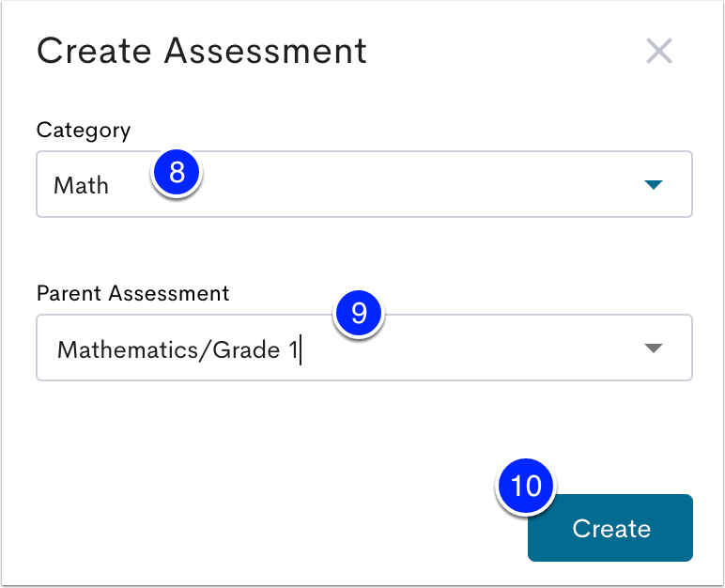Click the Create button

coord(610,528)
